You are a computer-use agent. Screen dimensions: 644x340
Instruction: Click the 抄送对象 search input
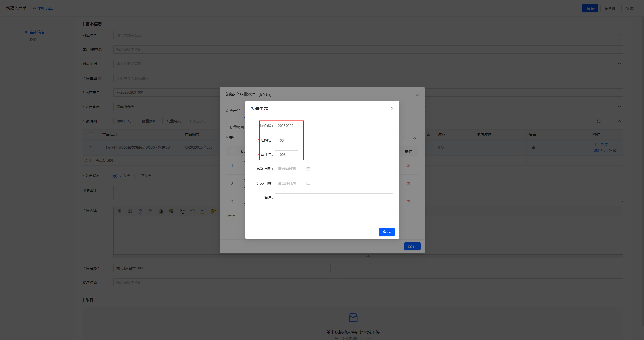[x=363, y=282]
